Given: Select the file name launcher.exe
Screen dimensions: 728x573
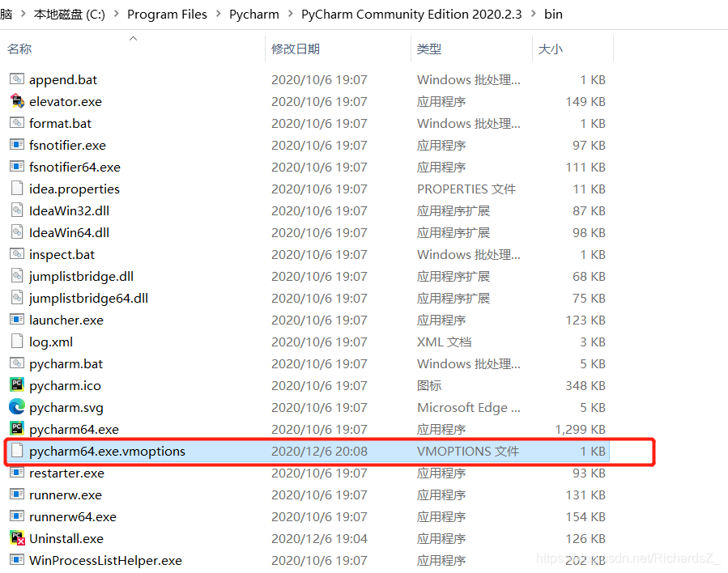Looking at the screenshot, I should click(66, 320).
